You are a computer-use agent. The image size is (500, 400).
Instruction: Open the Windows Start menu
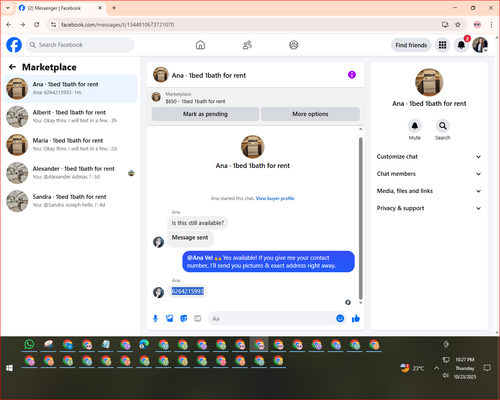(9, 368)
